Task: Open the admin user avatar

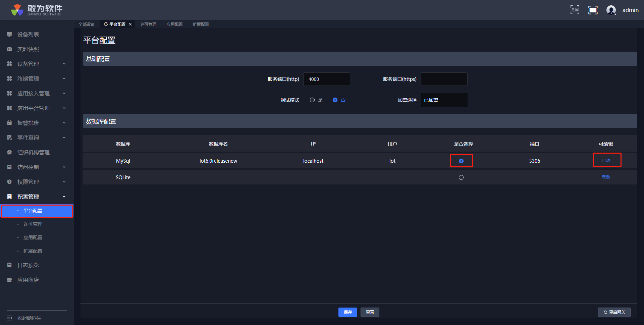Action: point(611,10)
